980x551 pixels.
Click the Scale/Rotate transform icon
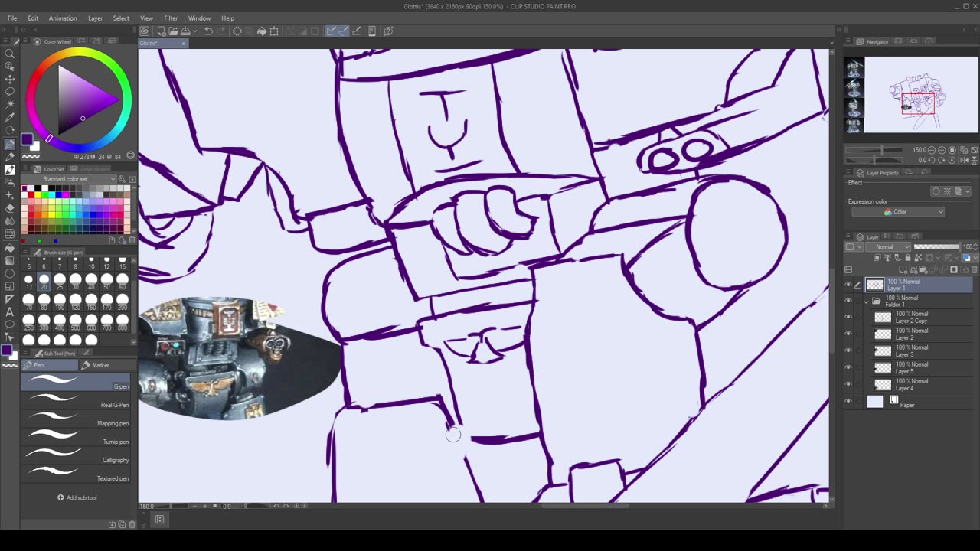point(274,31)
